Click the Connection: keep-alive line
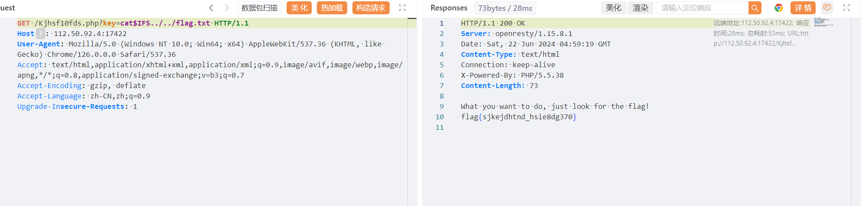 [508, 65]
